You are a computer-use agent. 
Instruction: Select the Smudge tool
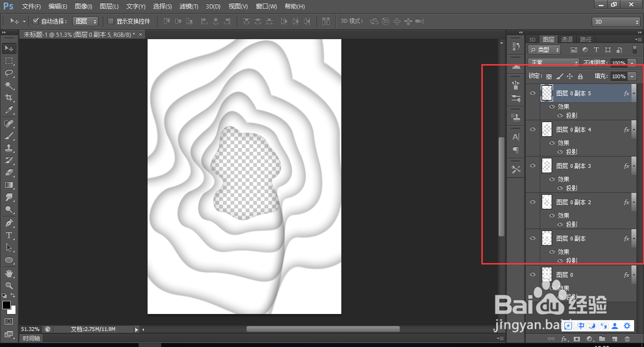pos(9,197)
